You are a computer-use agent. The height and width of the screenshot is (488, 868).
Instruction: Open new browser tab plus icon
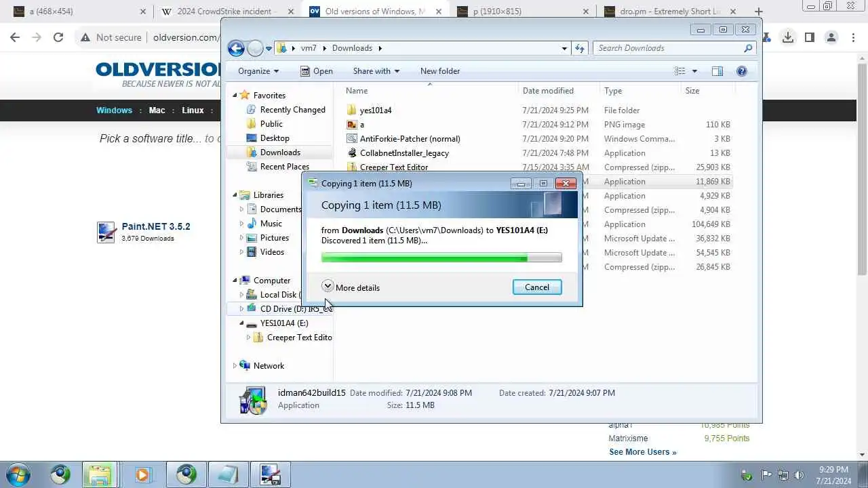click(758, 12)
